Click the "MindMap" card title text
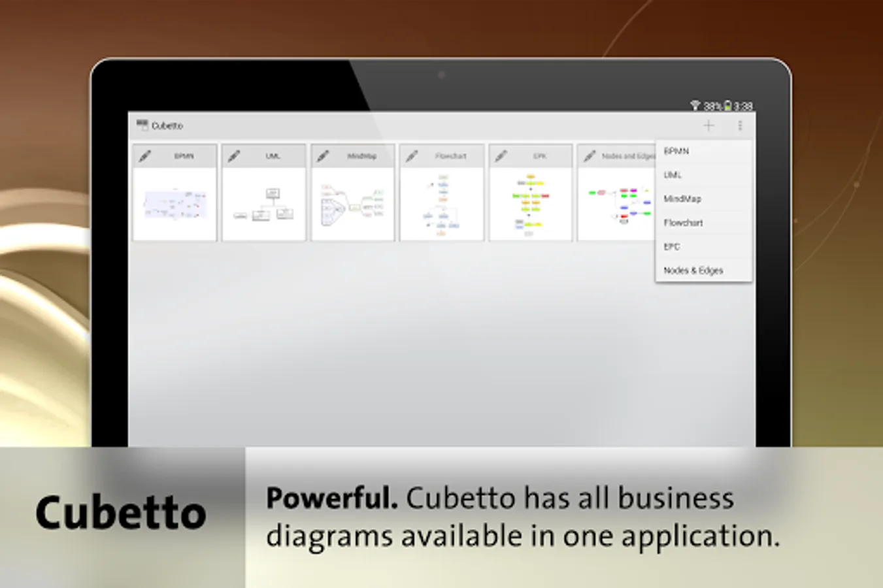 [x=361, y=156]
